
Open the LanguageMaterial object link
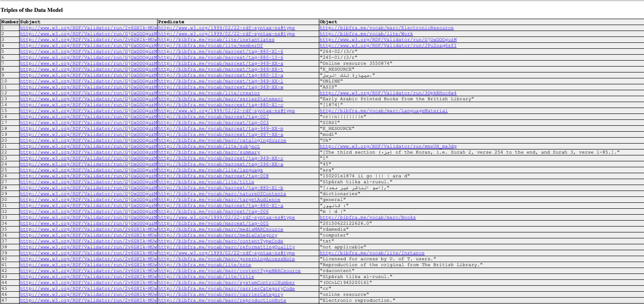(x=383, y=111)
